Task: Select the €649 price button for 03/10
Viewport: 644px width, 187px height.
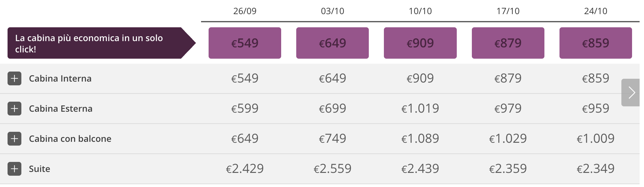Action: tap(332, 43)
